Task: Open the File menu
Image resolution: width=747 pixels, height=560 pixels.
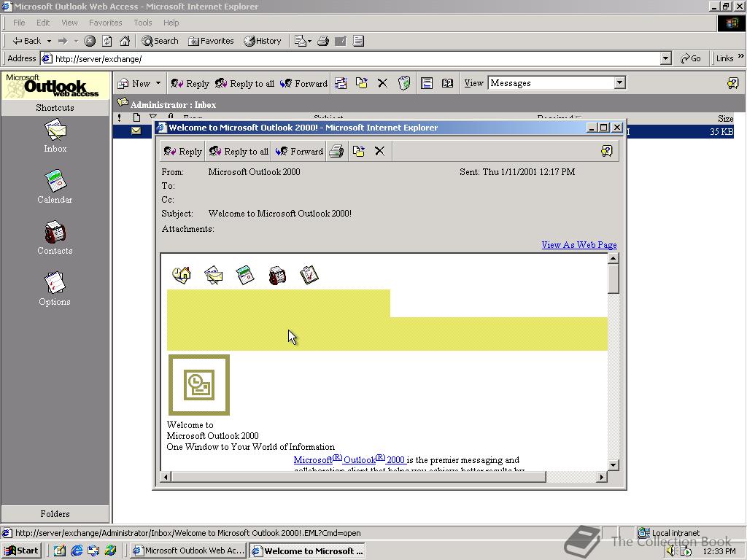Action: (19, 23)
